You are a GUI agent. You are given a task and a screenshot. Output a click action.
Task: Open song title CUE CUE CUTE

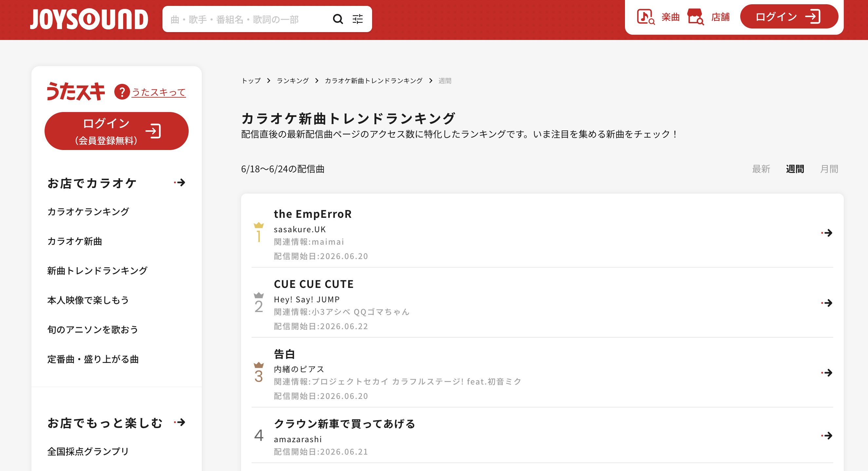(x=314, y=284)
